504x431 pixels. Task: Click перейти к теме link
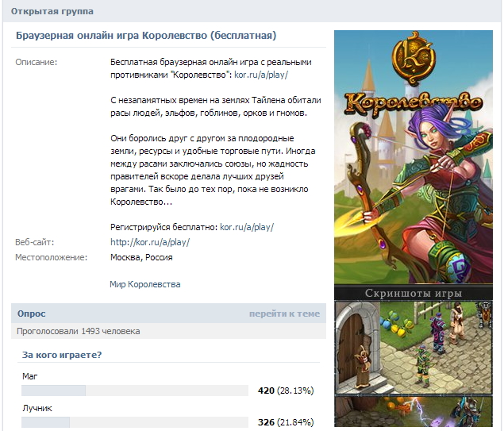(x=284, y=314)
